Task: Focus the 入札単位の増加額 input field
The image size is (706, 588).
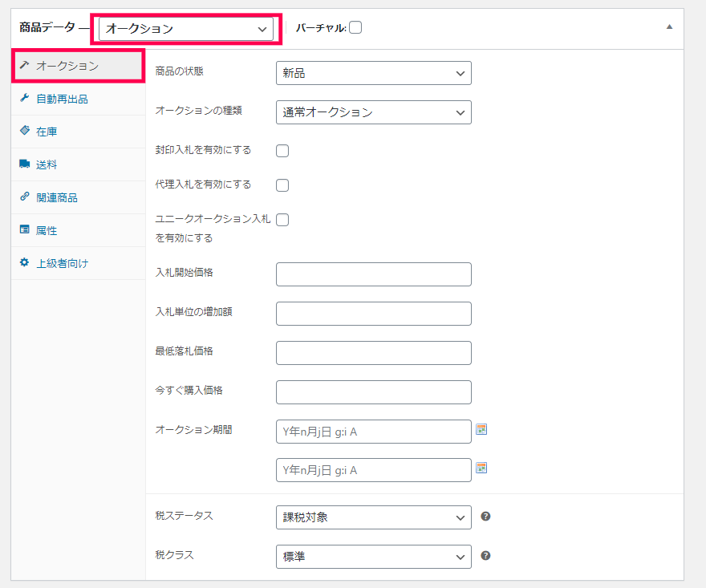Action: click(374, 314)
